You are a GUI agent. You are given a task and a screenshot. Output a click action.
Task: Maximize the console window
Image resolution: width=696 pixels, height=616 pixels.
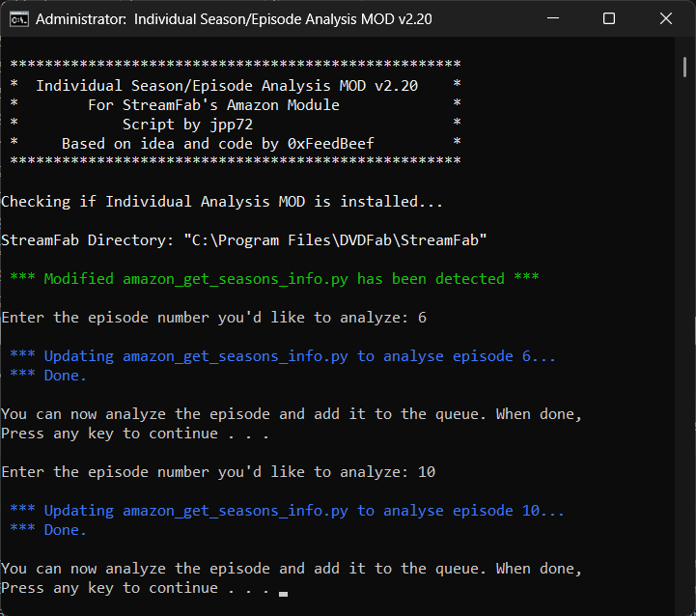(609, 18)
